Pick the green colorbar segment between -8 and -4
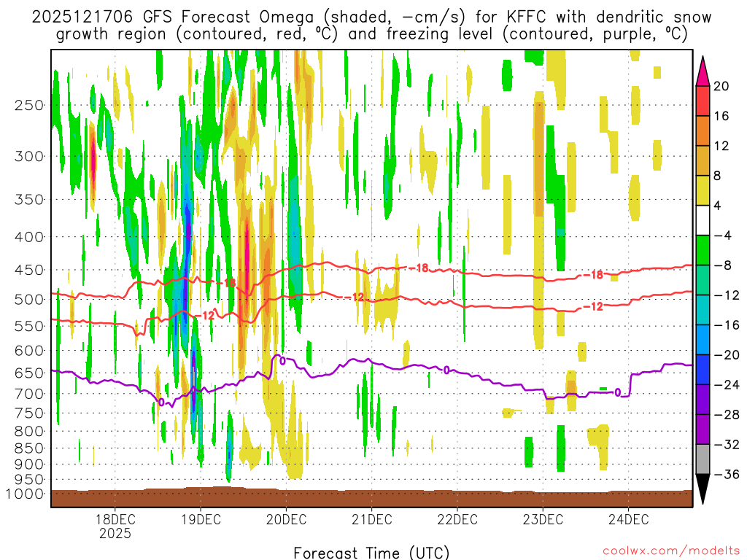This screenshot has width=747, height=560. pos(703,251)
